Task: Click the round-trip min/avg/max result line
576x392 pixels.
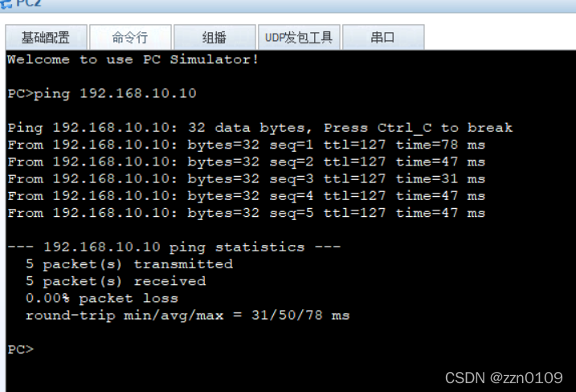Action: pos(188,315)
